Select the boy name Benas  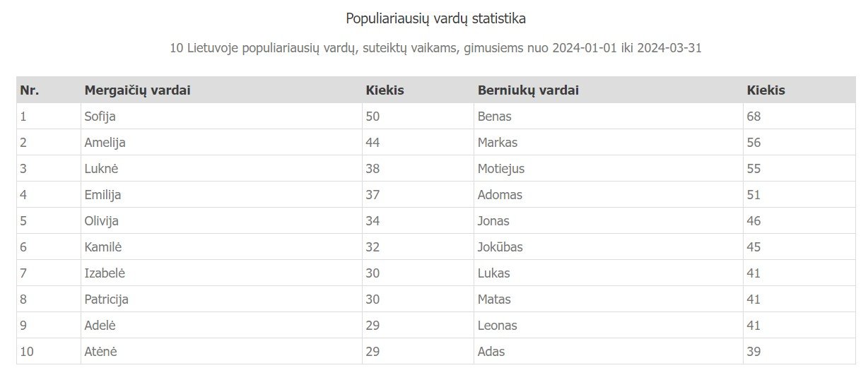[494, 117]
